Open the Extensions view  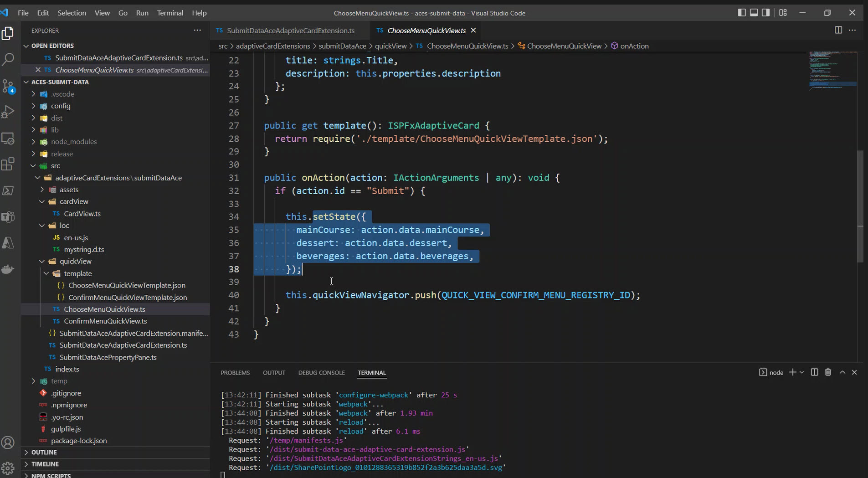(x=8, y=164)
